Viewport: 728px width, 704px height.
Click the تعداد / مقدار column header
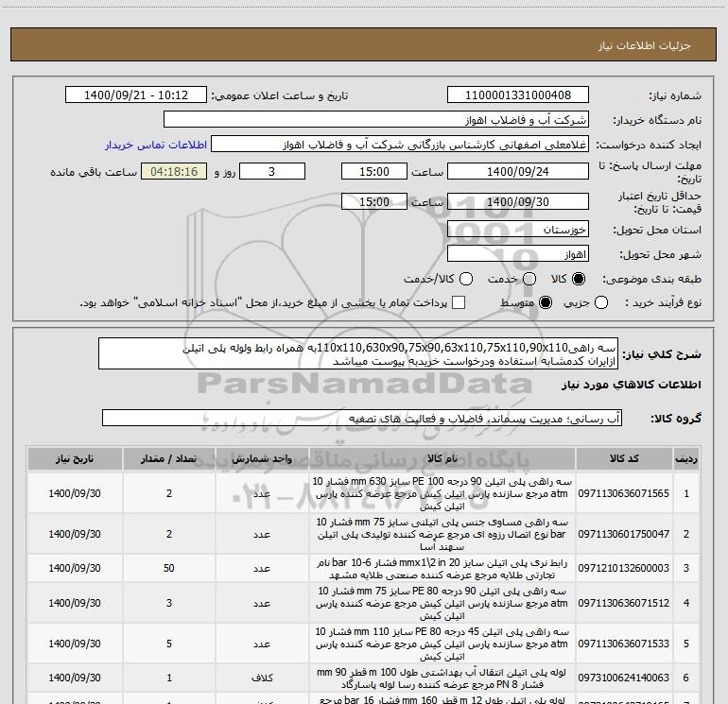pos(169,458)
